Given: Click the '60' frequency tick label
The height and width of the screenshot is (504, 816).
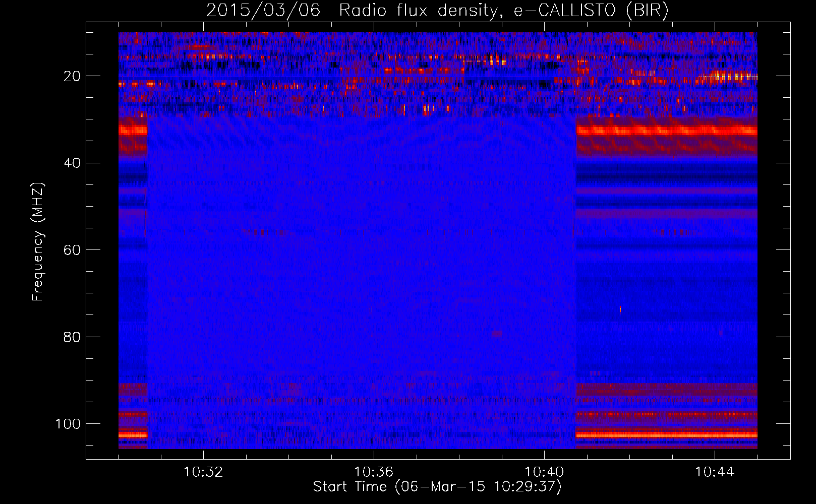Looking at the screenshot, I should tap(72, 250).
